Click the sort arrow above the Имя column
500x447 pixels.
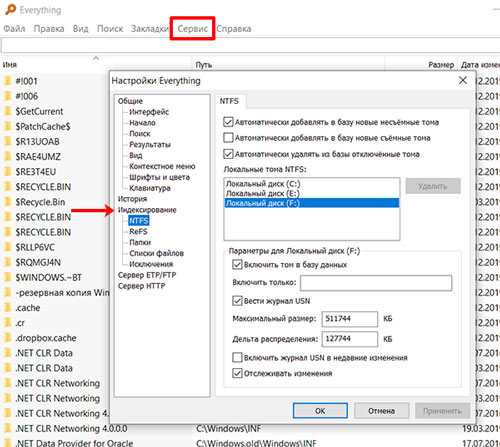tap(96, 58)
